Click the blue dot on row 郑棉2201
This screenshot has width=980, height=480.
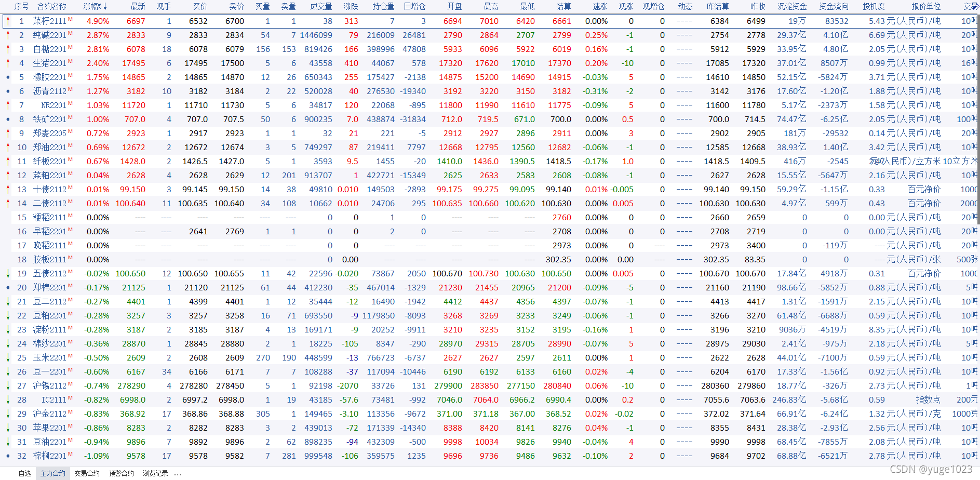coord(8,288)
